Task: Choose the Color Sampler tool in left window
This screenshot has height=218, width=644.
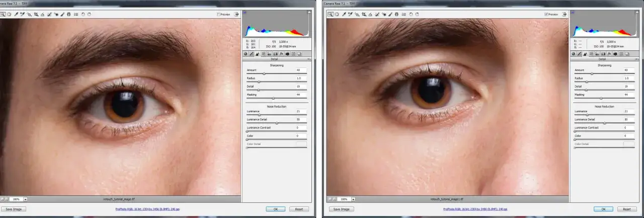Action: [x=22, y=14]
